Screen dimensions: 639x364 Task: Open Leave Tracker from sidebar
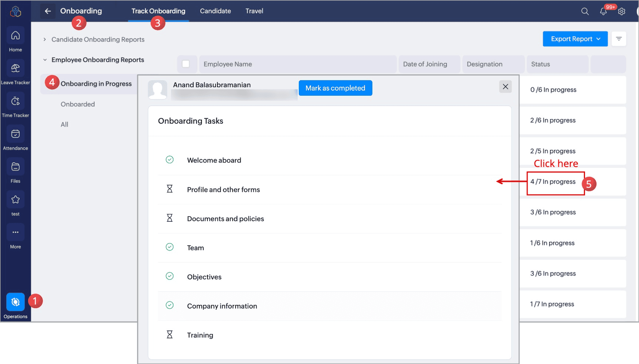(15, 68)
